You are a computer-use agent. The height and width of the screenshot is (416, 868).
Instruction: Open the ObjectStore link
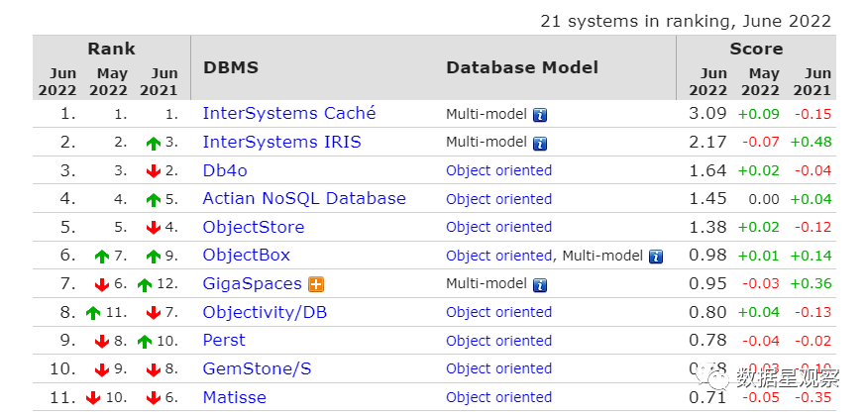point(254,228)
